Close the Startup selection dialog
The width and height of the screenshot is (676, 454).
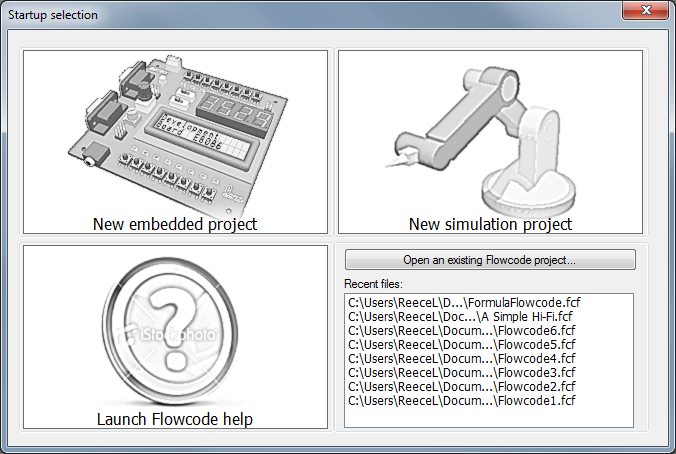(645, 10)
